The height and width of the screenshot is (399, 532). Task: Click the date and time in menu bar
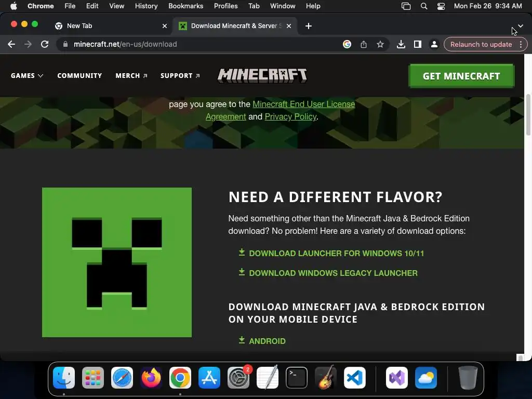point(487,6)
